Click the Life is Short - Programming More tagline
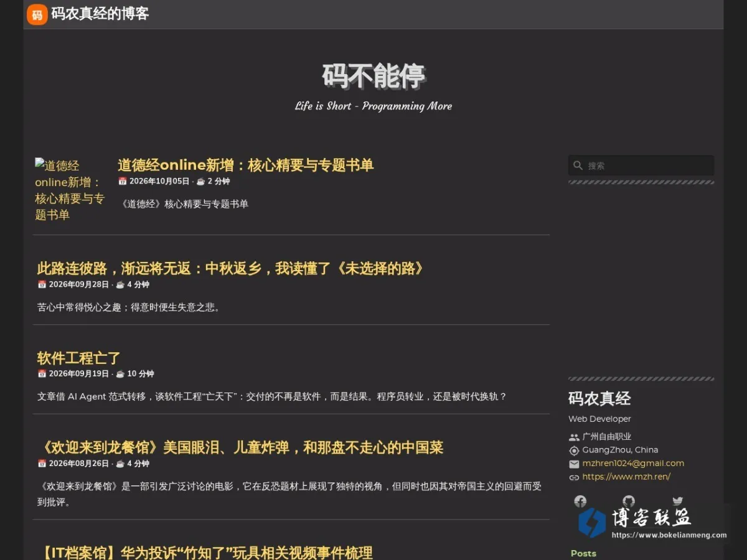Viewport: 747px width, 560px height. pyautogui.click(x=374, y=106)
